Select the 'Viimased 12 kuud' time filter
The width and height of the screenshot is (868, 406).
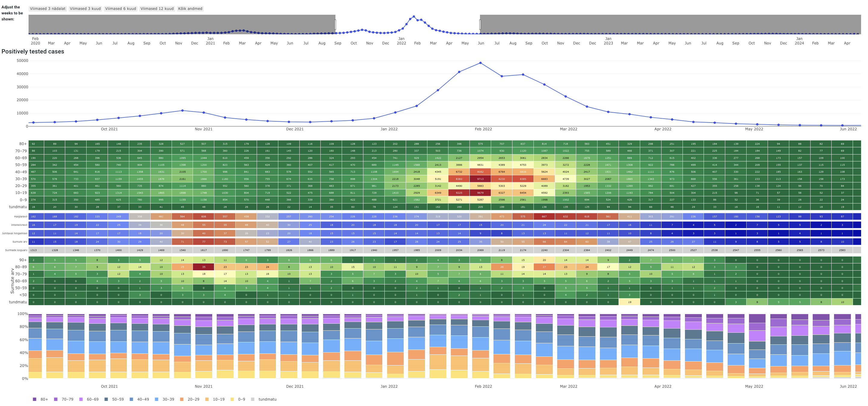point(157,8)
